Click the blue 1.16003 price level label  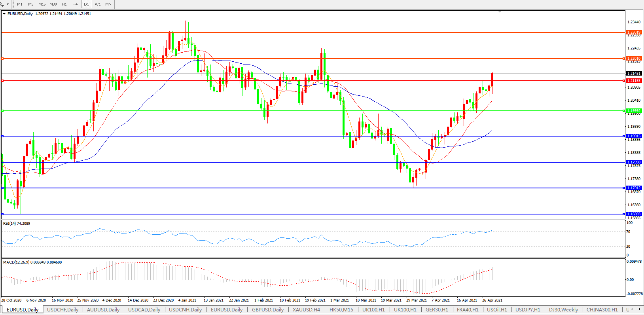tap(634, 214)
